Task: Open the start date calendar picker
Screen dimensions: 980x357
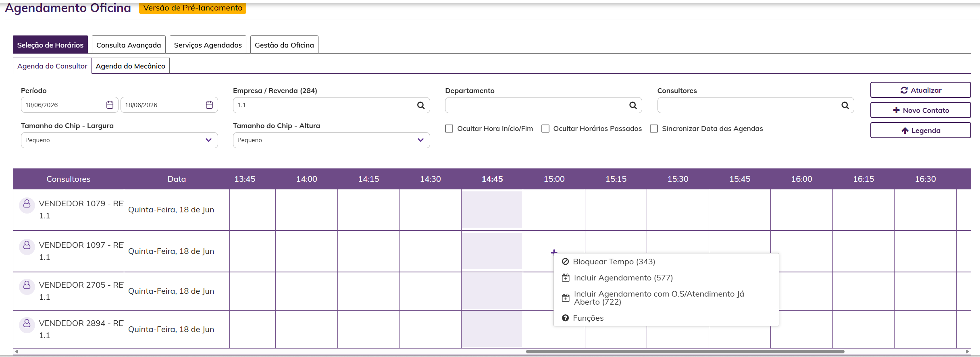Action: 110,105
